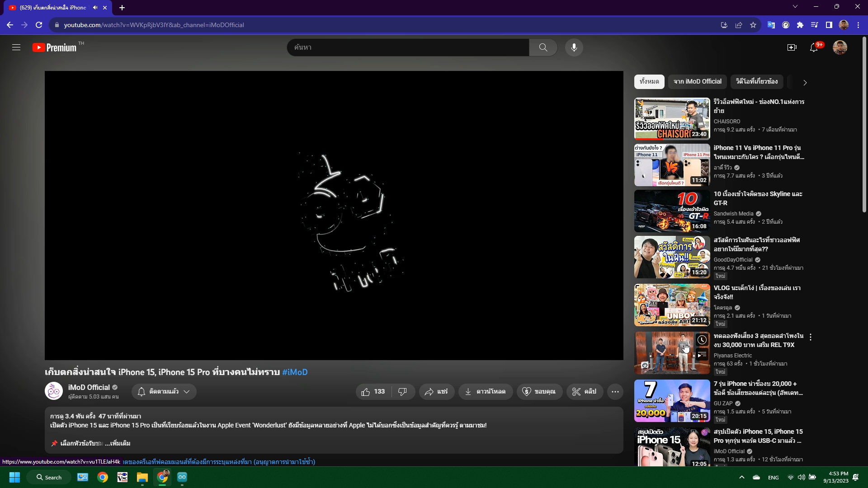
Task: Open options menu for Piyanas Electric video
Action: (x=811, y=337)
